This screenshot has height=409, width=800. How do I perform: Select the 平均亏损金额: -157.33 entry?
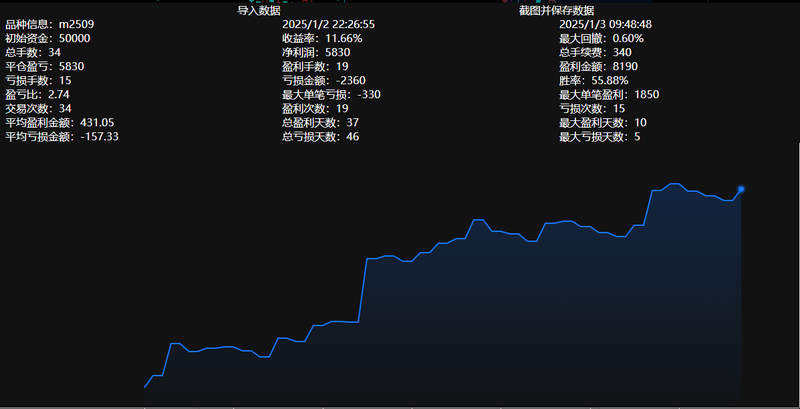[x=62, y=137]
